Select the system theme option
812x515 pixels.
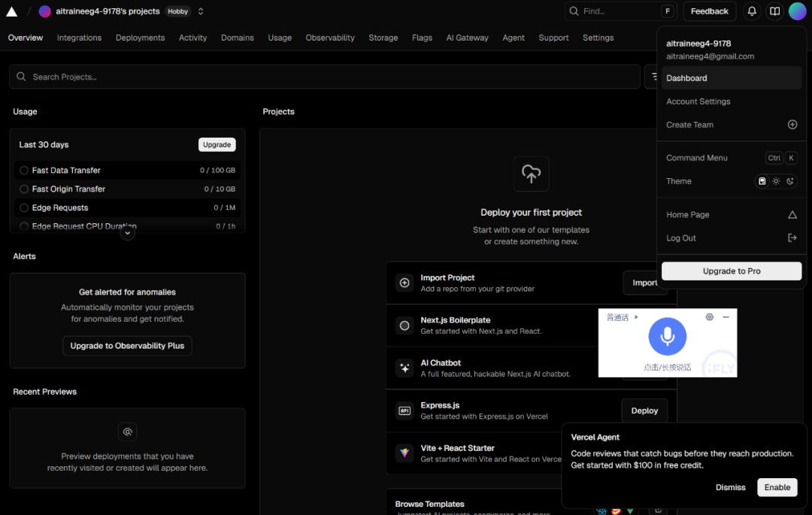tap(762, 181)
